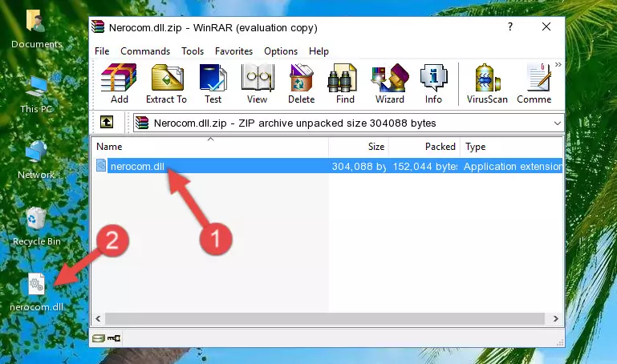Viewport: 617px width, 364px height.
Task: Open the View file tool
Action: [258, 83]
